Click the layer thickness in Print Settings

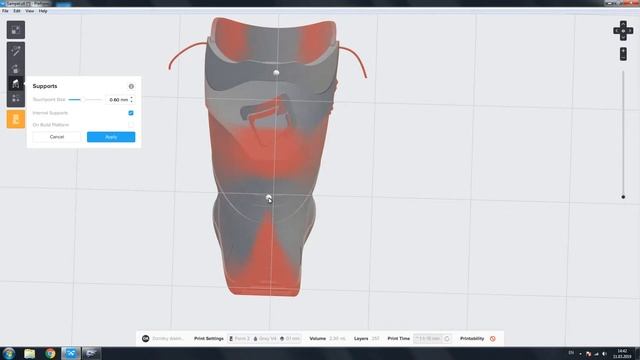[x=290, y=338]
